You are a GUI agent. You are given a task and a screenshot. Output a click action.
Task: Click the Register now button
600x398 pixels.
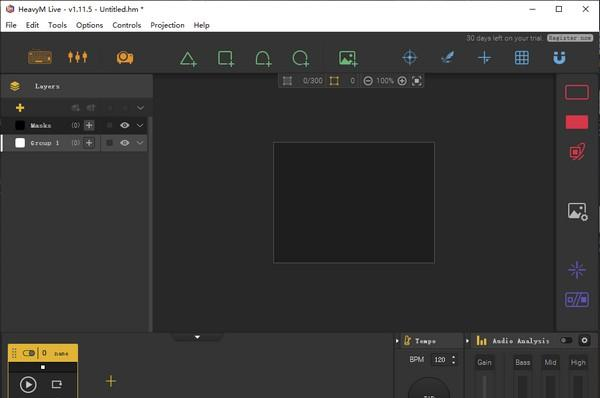[x=570, y=38]
